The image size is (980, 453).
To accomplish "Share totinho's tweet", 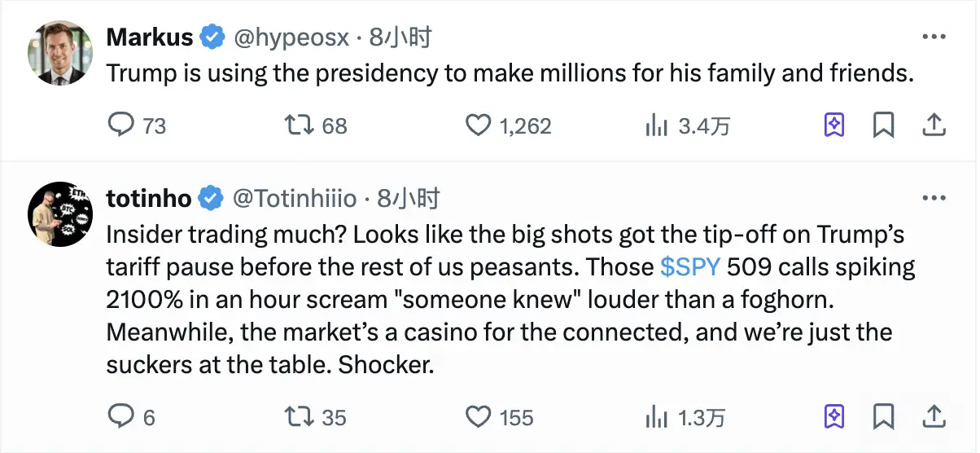I will (934, 417).
